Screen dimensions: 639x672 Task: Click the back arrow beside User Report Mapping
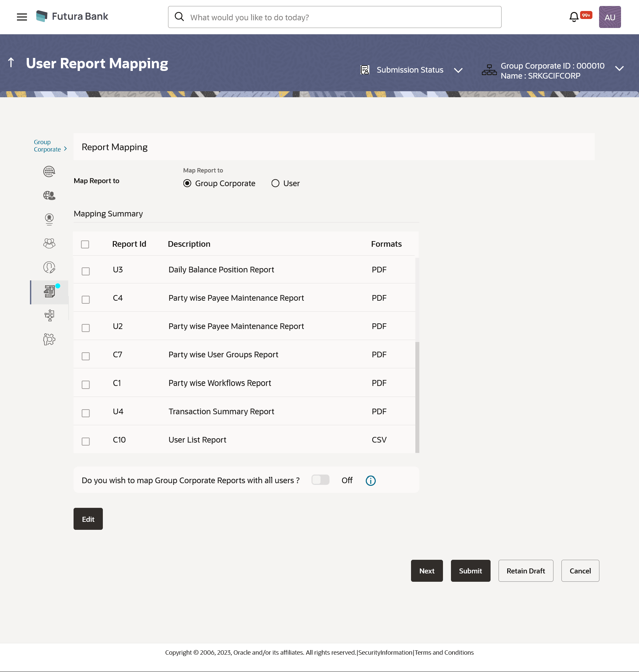(x=11, y=63)
